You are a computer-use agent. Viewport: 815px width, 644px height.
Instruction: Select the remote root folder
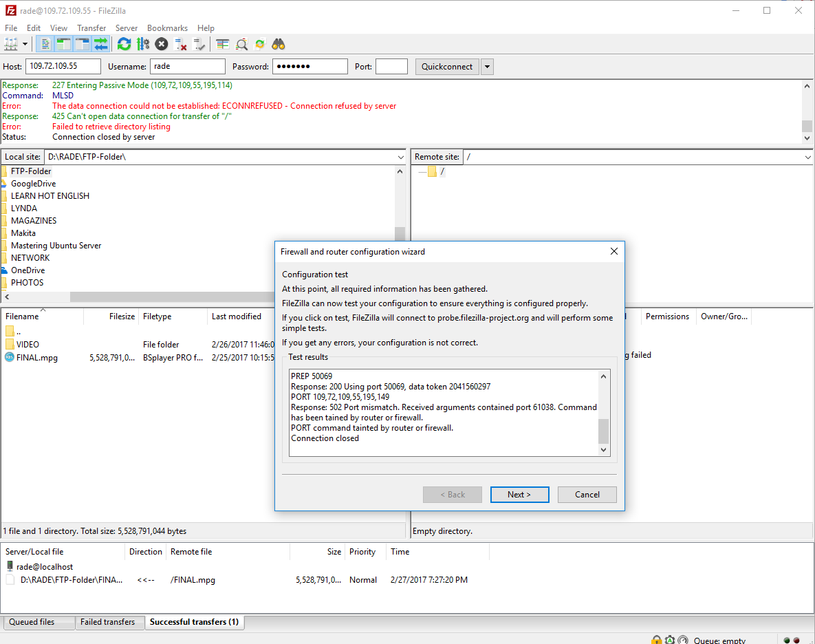442,171
